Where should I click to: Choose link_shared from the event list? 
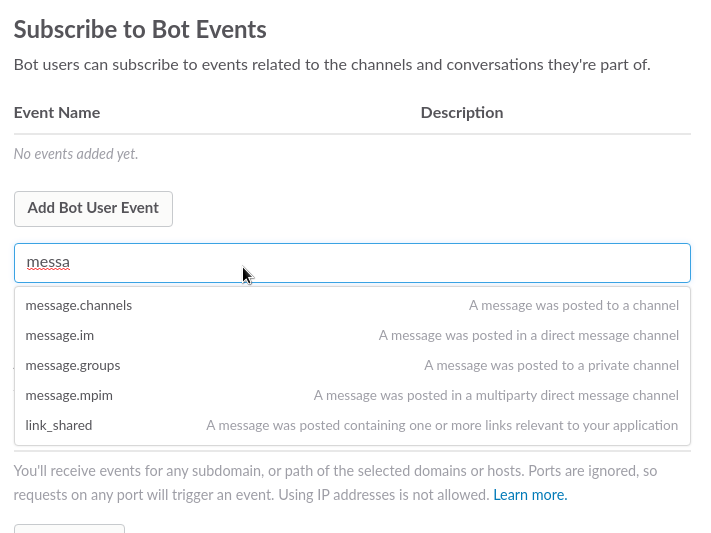(x=59, y=425)
